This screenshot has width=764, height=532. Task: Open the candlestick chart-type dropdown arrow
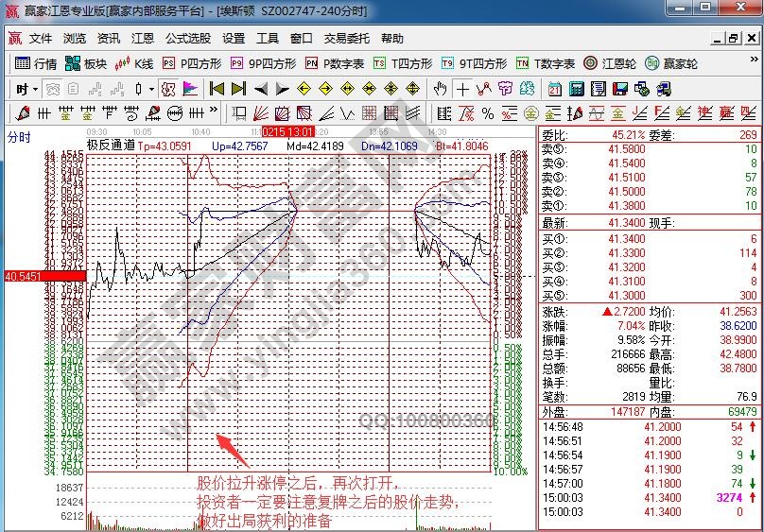pyautogui.click(x=151, y=89)
